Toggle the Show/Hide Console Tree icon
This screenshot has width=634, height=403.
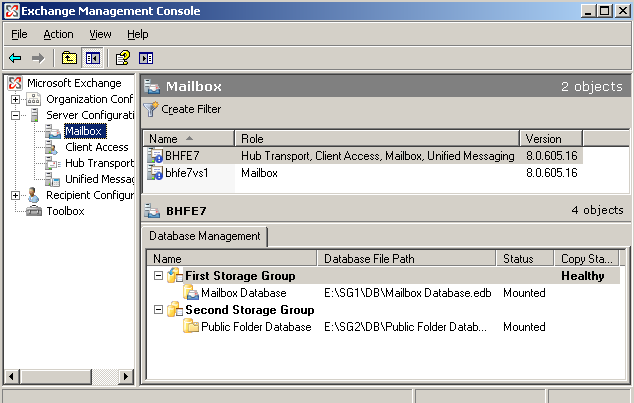point(93,58)
